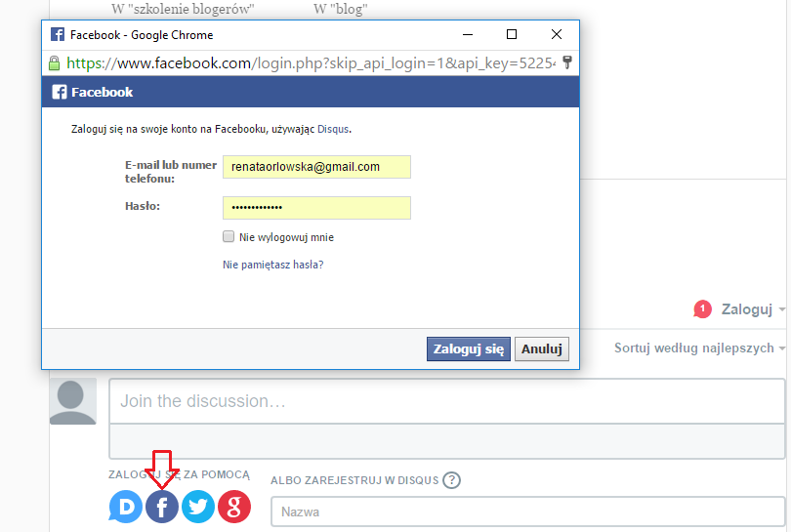Click the Disqus login icon
791x532 pixels.
point(125,507)
